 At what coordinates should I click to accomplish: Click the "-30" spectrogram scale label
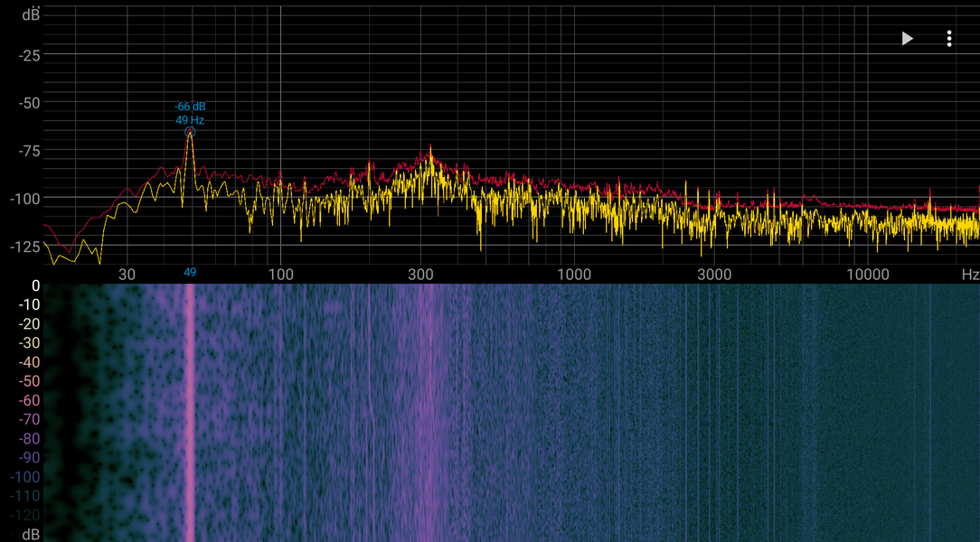click(29, 342)
